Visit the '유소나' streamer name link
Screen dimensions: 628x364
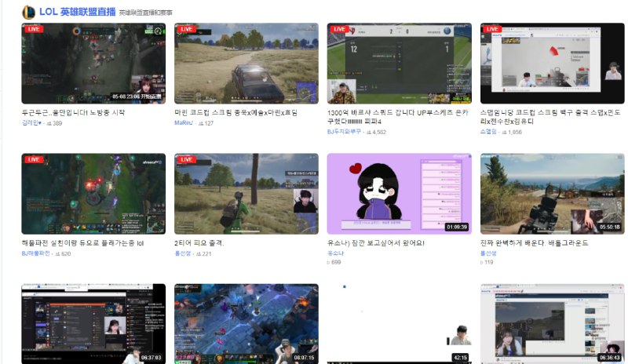(x=336, y=253)
